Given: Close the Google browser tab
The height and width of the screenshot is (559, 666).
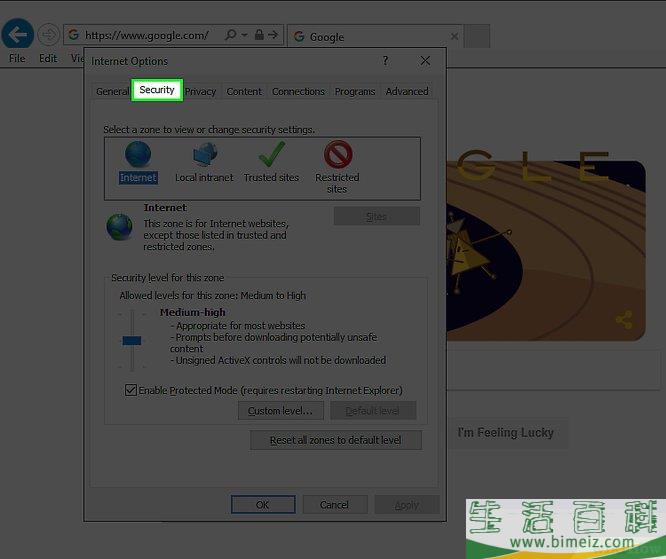Looking at the screenshot, I should tap(454, 37).
